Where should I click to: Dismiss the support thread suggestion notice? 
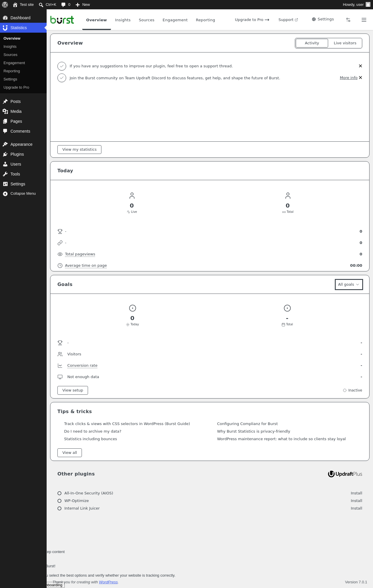click(x=360, y=66)
